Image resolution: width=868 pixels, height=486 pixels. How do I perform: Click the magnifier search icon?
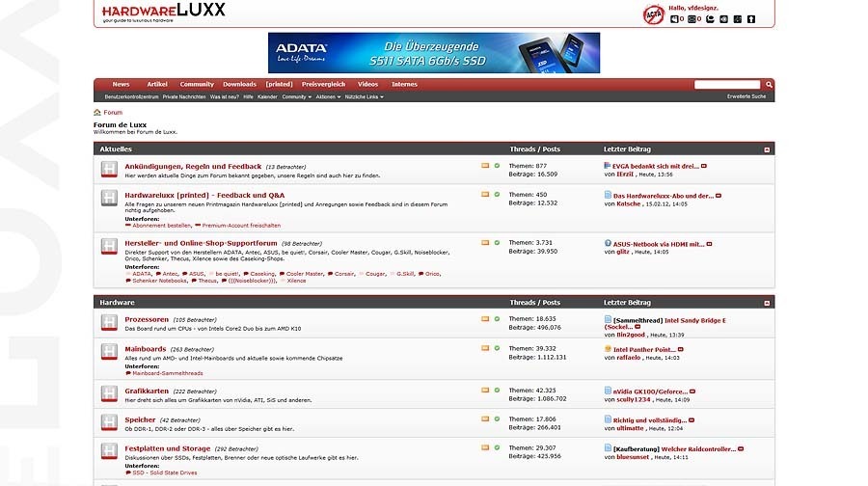coord(769,85)
